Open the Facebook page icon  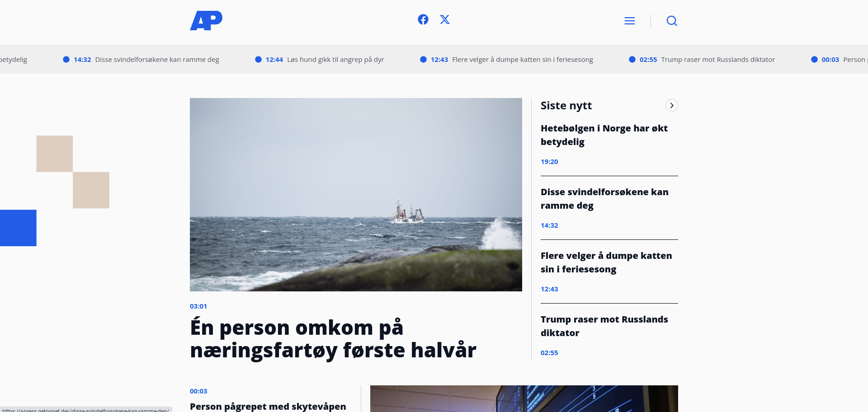tap(423, 19)
